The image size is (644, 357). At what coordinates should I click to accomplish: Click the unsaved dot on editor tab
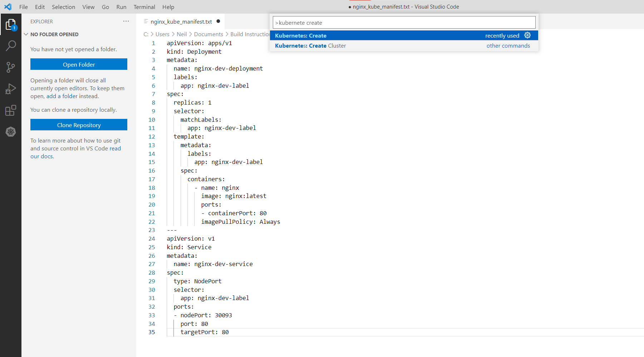218,21
